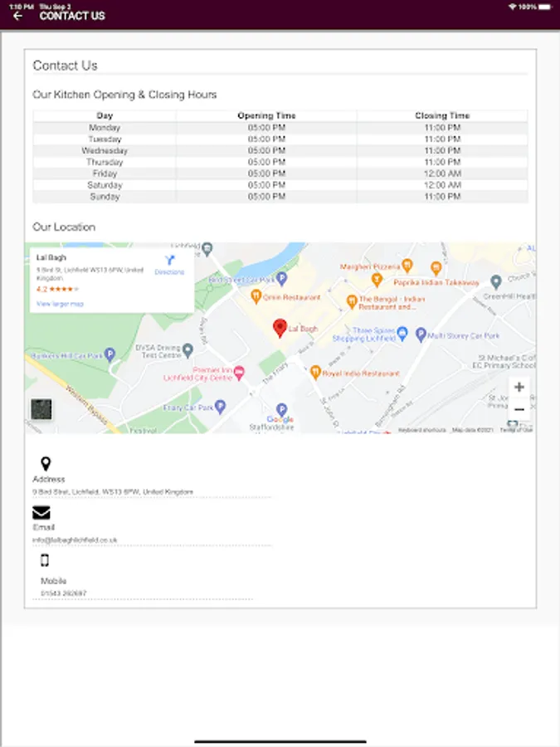
Task: Tap the 9 Bird Street address text
Action: [x=113, y=491]
